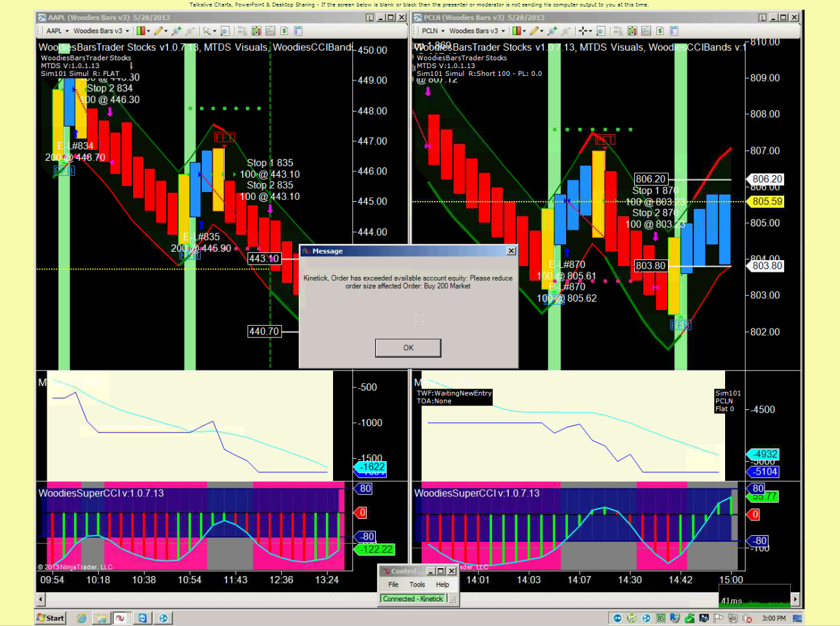The image size is (840, 626).
Task: Click the left arrow of AAPL chart scrollbar
Action: pos(41,599)
